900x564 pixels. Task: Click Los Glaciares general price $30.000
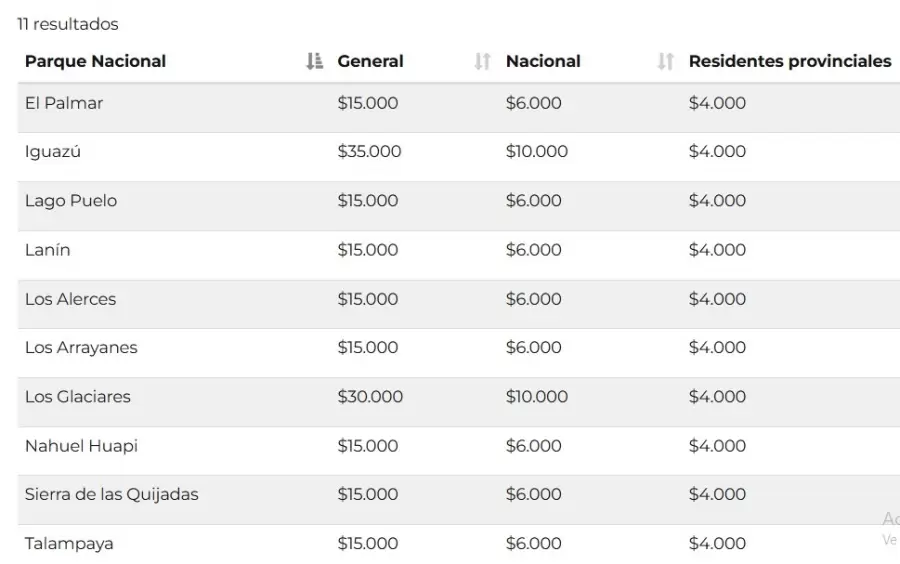(370, 397)
